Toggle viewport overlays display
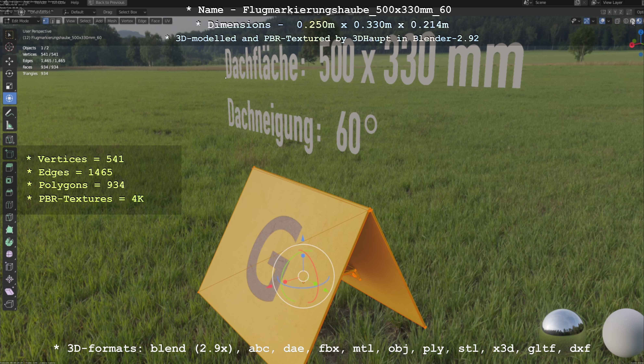 coord(602,21)
